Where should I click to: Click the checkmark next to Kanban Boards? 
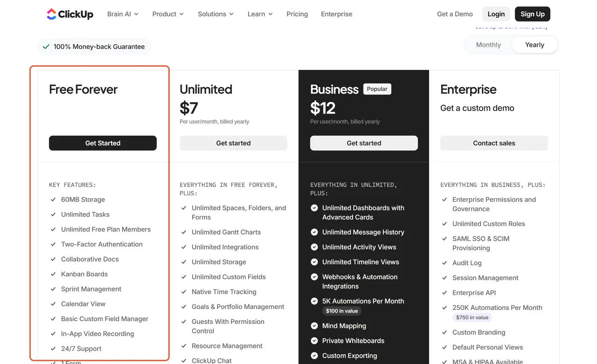(53, 274)
